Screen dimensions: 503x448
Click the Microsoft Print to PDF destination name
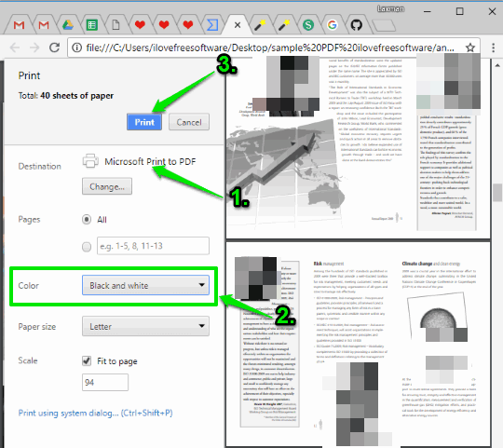[150, 161]
